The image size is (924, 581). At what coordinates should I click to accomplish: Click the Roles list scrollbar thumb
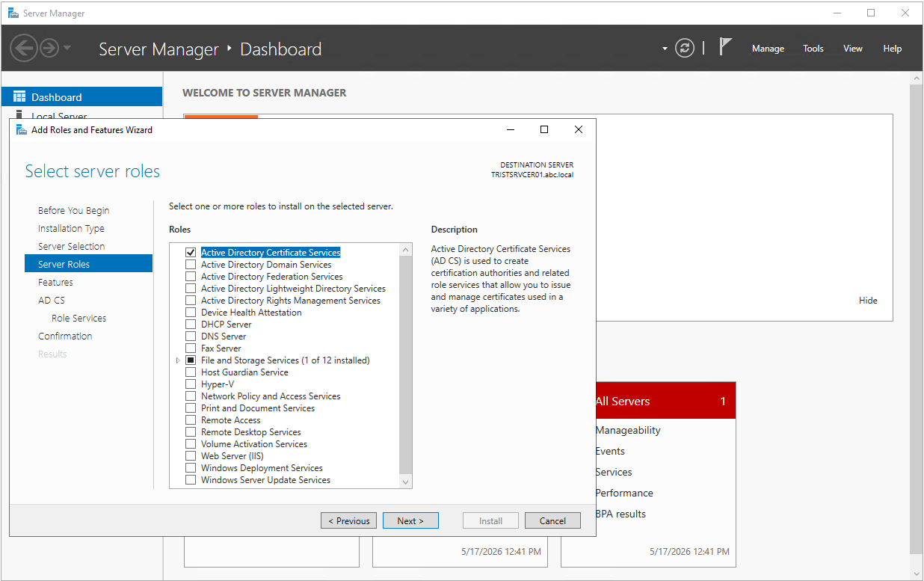click(x=406, y=365)
